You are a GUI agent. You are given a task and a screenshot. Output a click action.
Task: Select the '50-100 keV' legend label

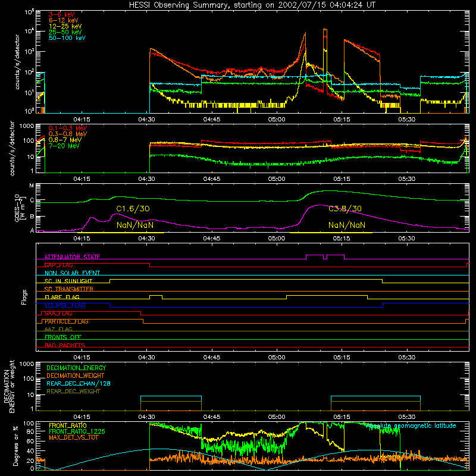(x=67, y=38)
